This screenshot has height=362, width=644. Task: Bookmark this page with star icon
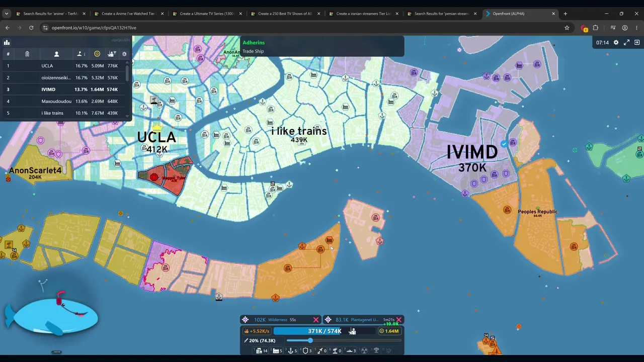pyautogui.click(x=567, y=28)
